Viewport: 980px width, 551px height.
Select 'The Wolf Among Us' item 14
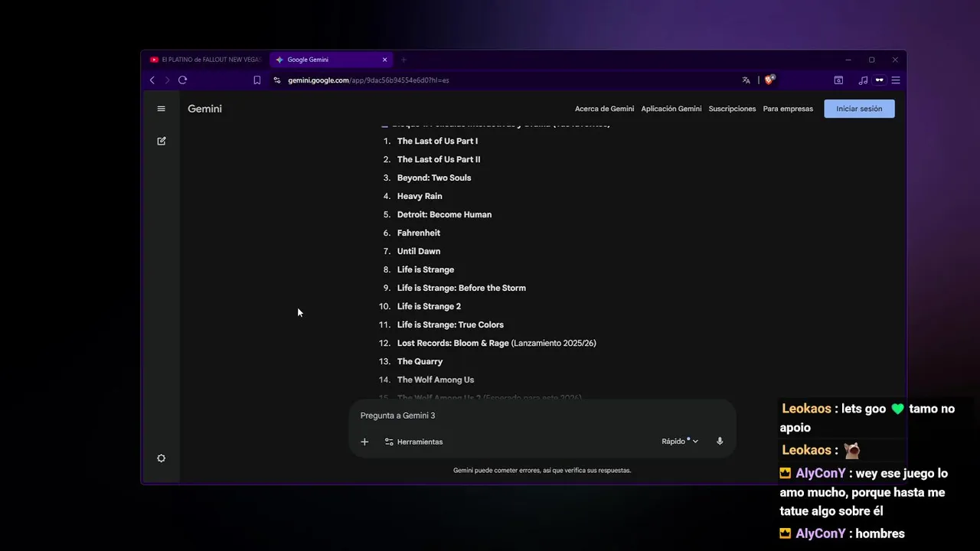pos(436,380)
